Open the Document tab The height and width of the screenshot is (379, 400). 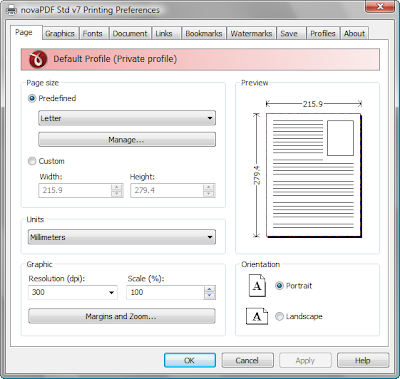pos(130,33)
